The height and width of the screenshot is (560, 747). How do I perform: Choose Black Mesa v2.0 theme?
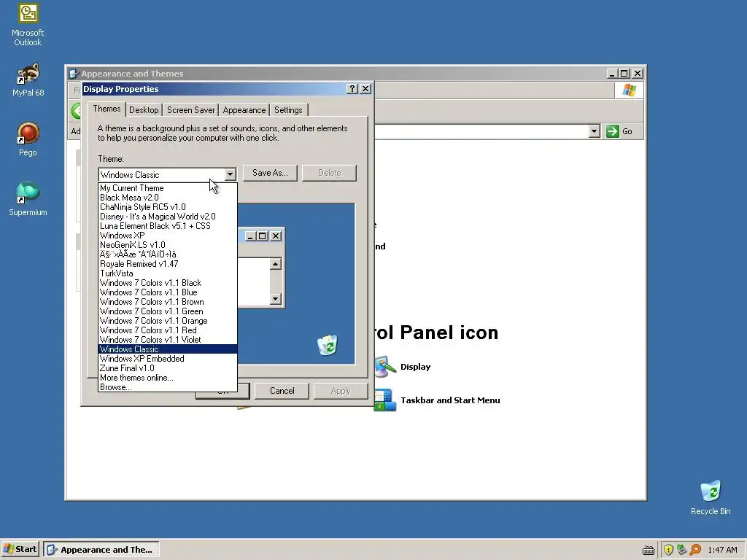(168, 198)
